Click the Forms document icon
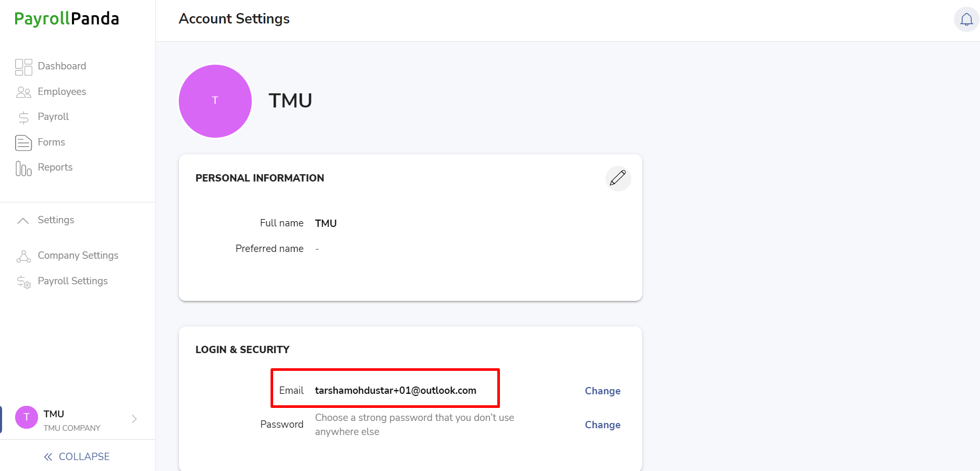The width and height of the screenshot is (980, 471). point(23,142)
